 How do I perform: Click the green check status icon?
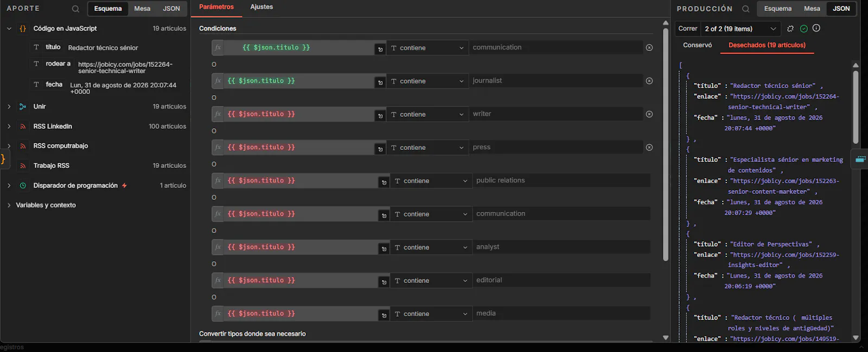coord(803,29)
